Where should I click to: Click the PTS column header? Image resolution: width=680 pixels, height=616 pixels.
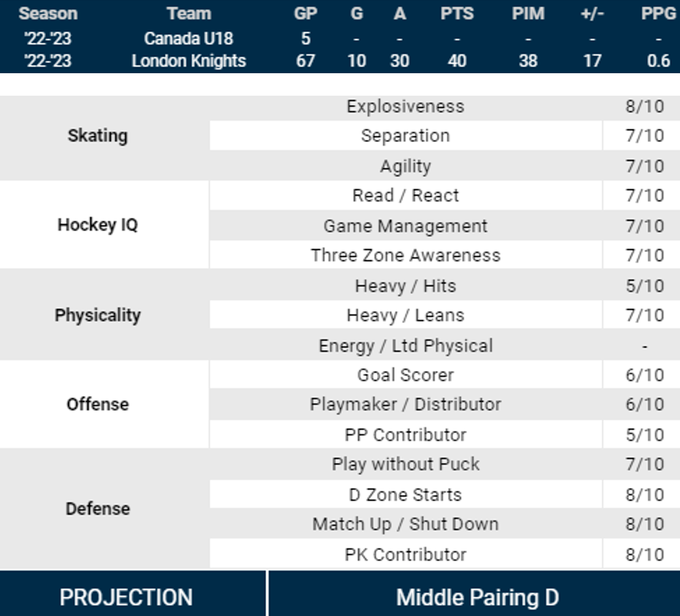pos(457,14)
